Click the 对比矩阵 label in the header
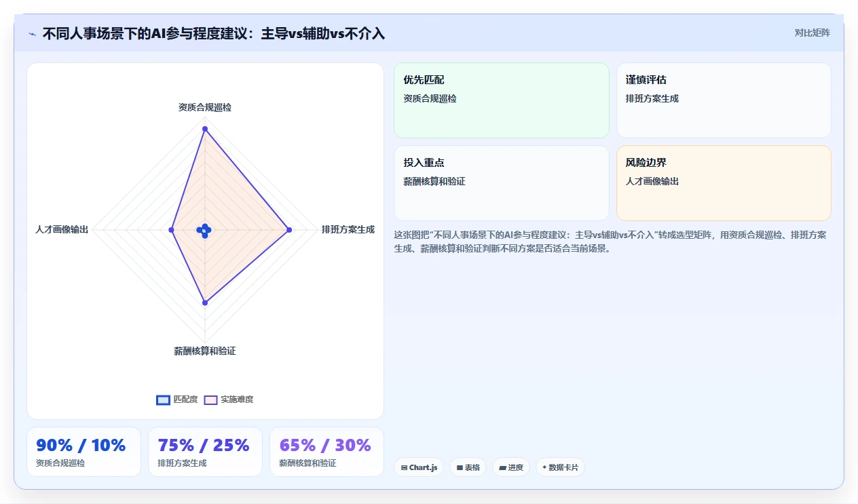The height and width of the screenshot is (504, 858). point(812,33)
